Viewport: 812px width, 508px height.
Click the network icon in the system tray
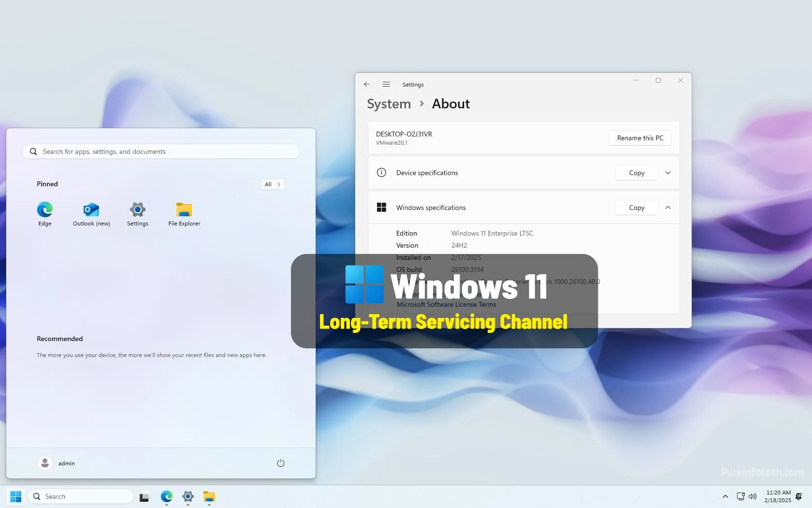(x=740, y=496)
